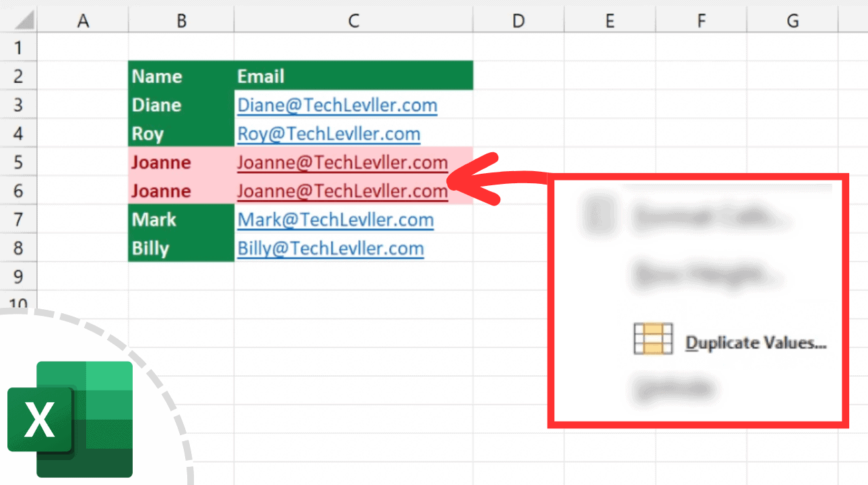868x485 pixels.
Task: Select column header C
Action: (353, 20)
